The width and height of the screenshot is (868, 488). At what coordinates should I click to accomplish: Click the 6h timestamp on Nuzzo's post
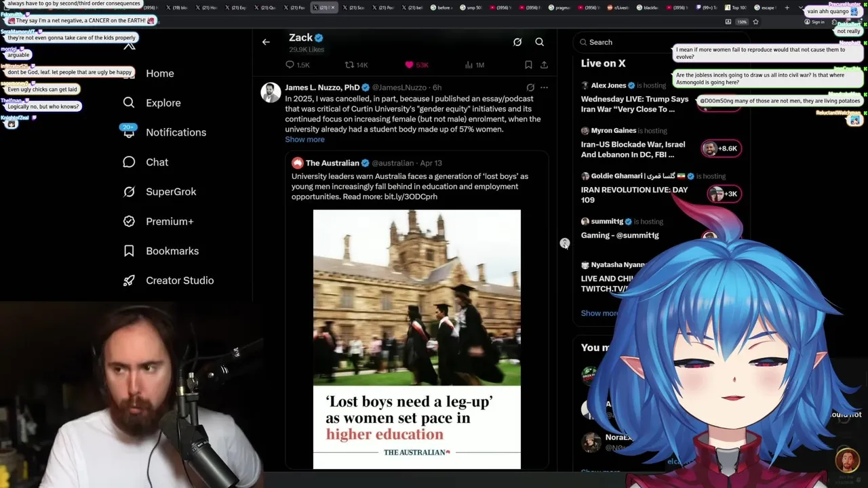pos(437,87)
